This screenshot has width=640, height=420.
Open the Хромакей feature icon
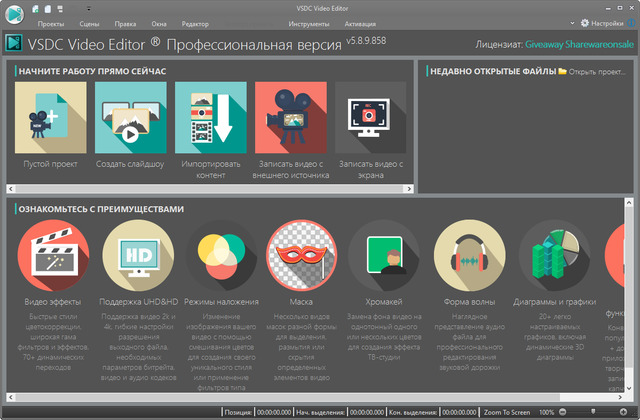click(x=385, y=256)
